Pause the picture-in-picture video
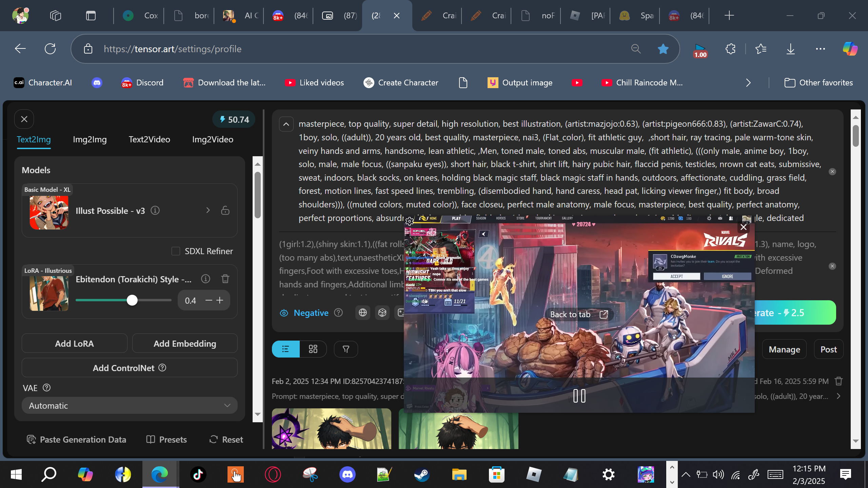 [579, 396]
